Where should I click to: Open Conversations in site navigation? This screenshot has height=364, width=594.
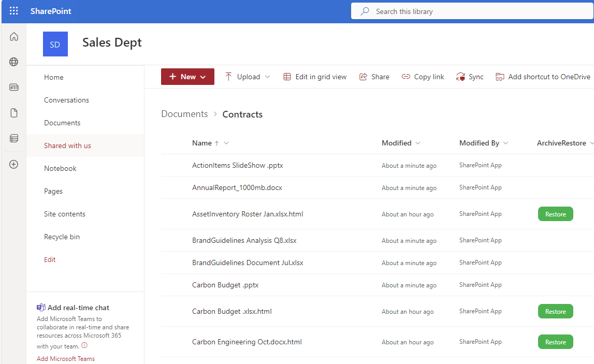(66, 100)
